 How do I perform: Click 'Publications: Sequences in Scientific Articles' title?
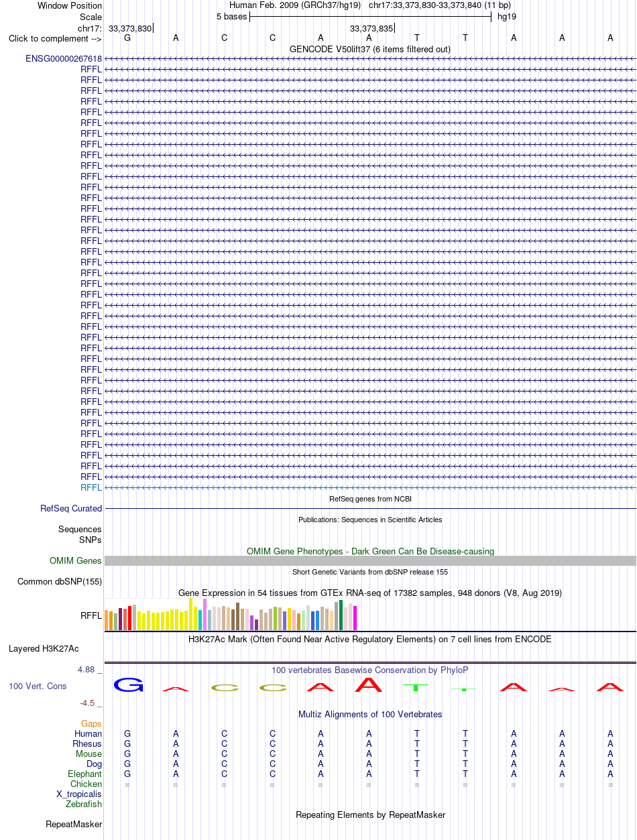pyautogui.click(x=370, y=520)
